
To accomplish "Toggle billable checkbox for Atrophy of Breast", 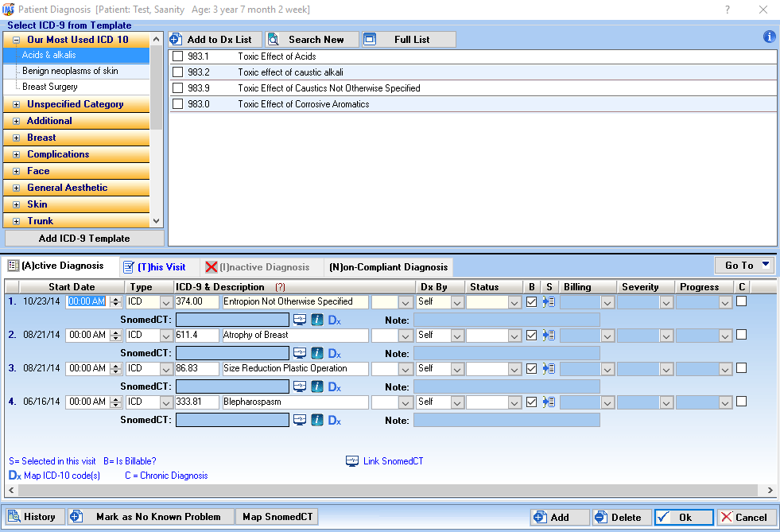I will [531, 335].
